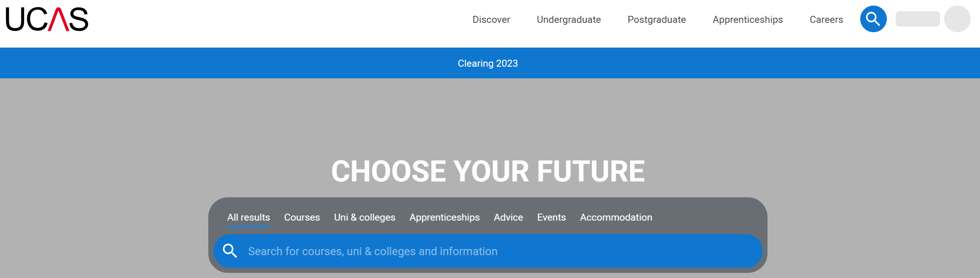Switch to the Advice tab
This screenshot has width=980, height=278.
point(508,217)
